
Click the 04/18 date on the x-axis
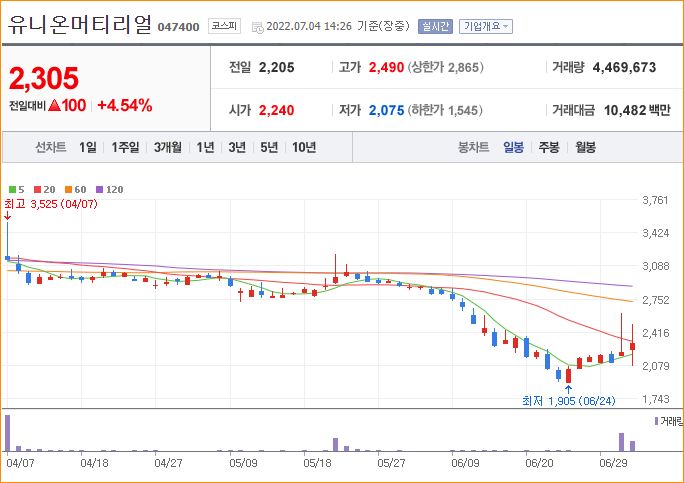[94, 463]
